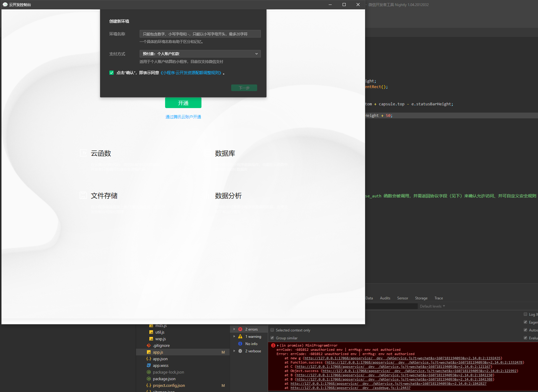This screenshot has width=538, height=392.
Task: Click the verbose bug icon
Action: [x=240, y=351]
